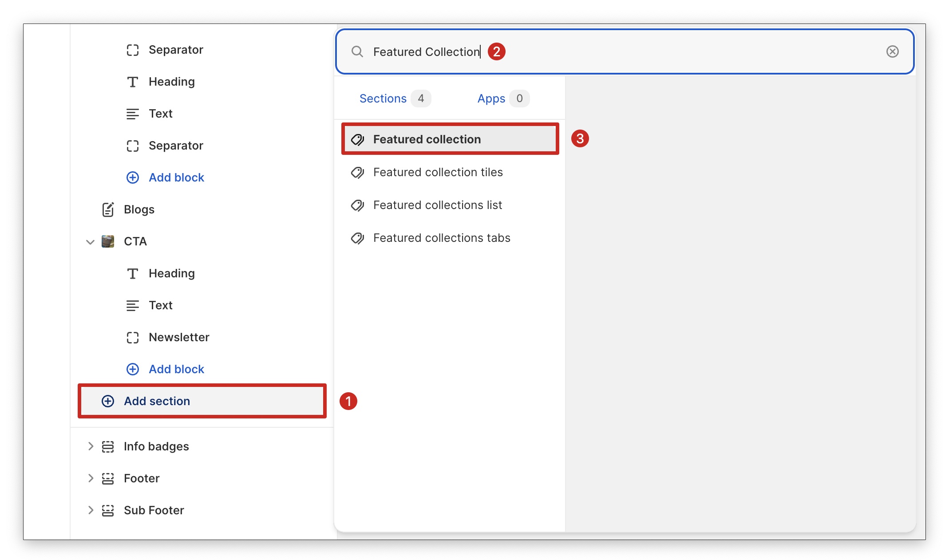Click the clear search circle-x icon
The height and width of the screenshot is (560, 949).
click(892, 51)
